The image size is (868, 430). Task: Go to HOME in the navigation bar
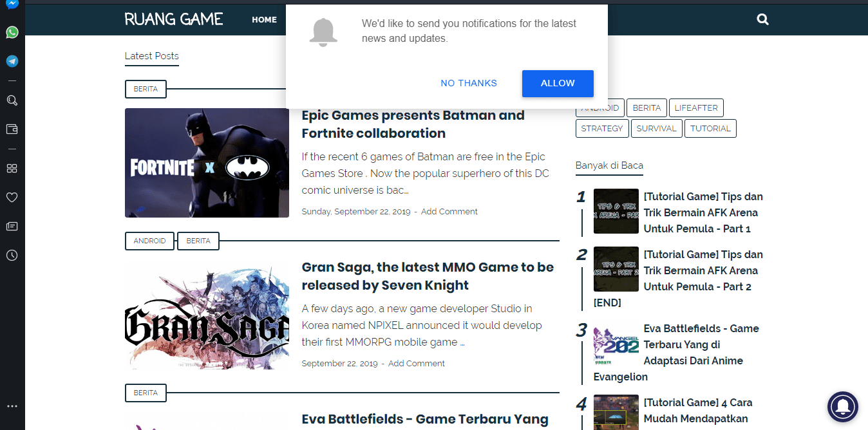[x=264, y=20]
